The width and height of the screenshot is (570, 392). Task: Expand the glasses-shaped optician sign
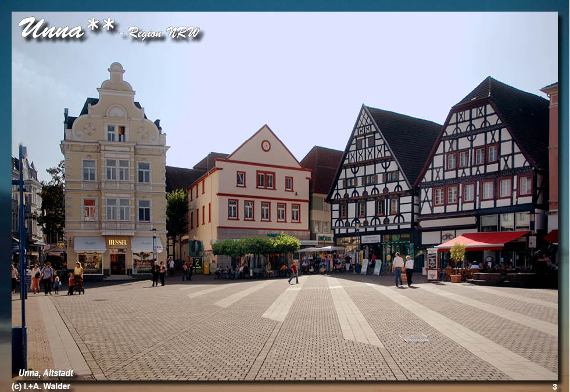pos(447,236)
